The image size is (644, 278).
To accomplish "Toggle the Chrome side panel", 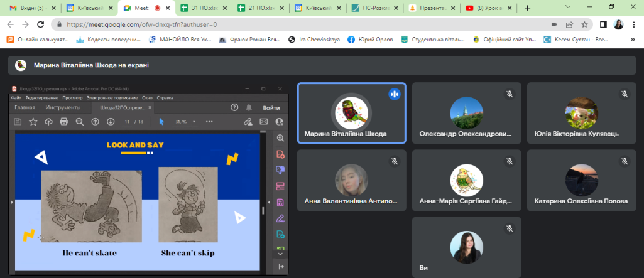I will point(603,24).
